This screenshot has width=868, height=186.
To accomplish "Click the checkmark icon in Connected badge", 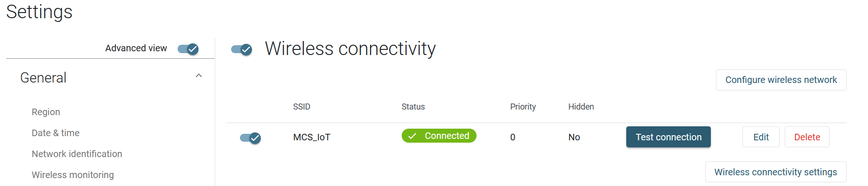I will (x=412, y=136).
